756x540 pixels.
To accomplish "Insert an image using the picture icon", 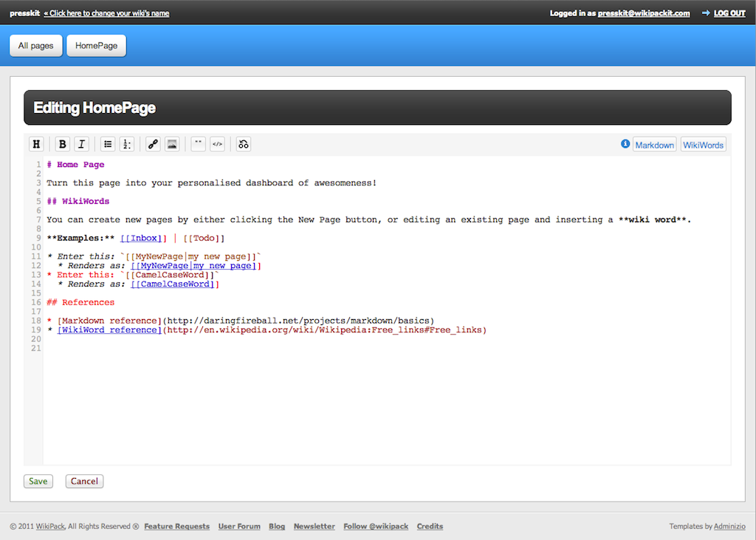I will [172, 144].
